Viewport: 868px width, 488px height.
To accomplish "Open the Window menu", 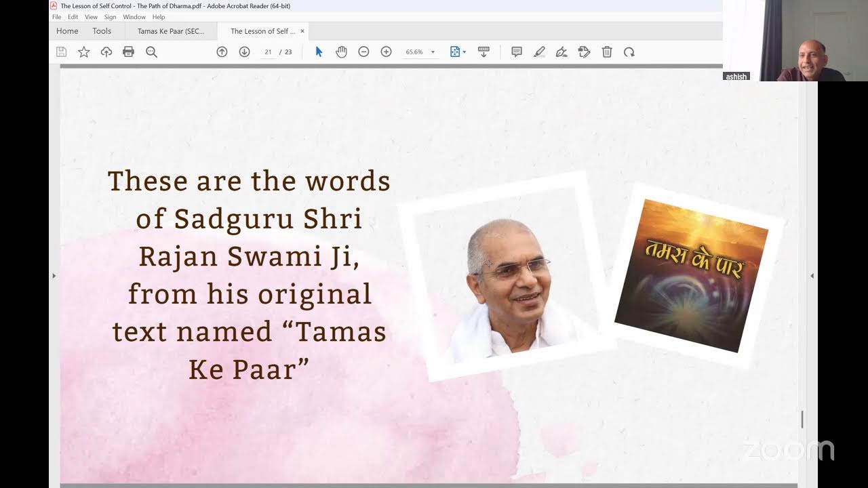I will 134,17.
